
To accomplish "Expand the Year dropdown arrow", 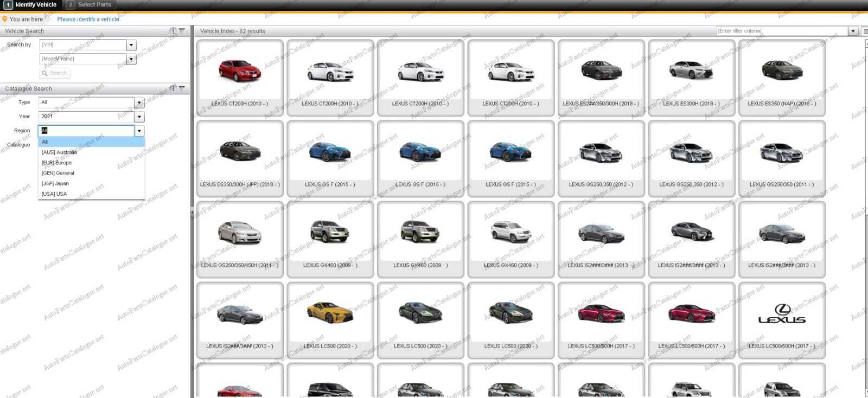I will 139,117.
